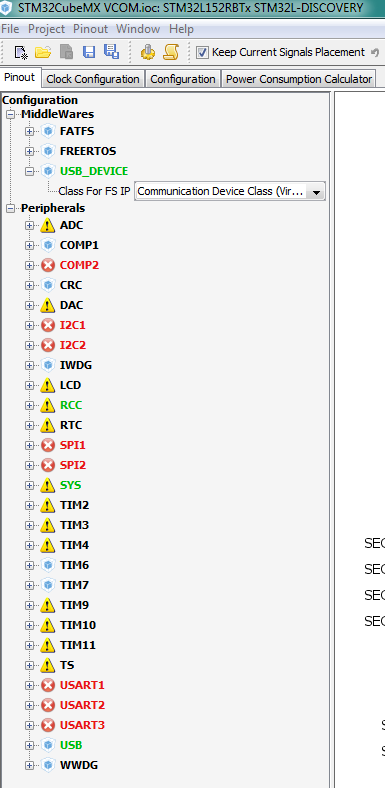Select the USB_DEVICE green label

tap(94, 171)
